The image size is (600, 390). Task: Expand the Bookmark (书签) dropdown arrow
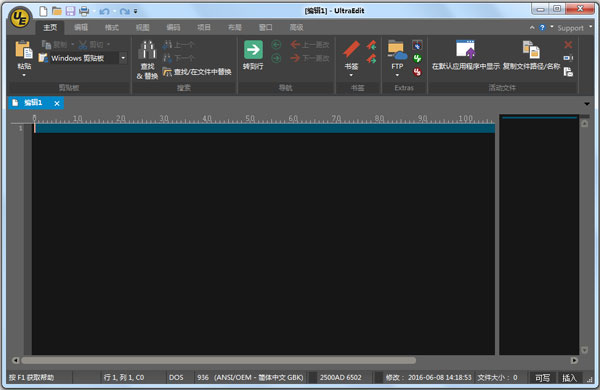[351, 75]
